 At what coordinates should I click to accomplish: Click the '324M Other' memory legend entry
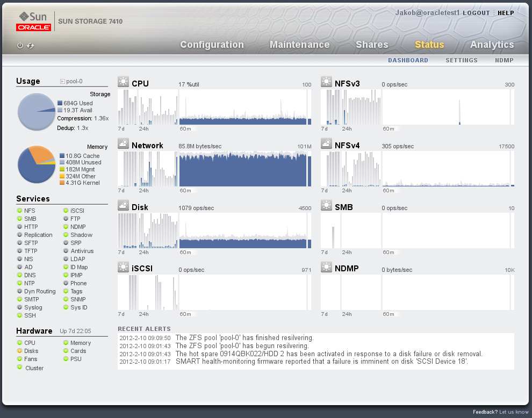coord(78,176)
